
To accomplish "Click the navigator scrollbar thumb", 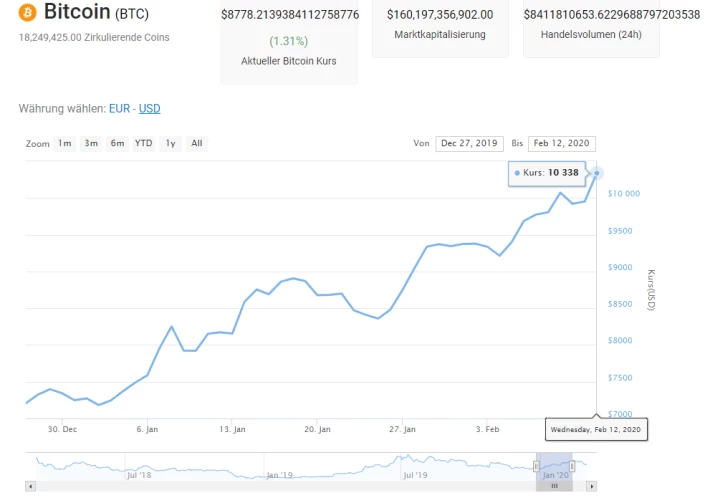I will click(554, 487).
